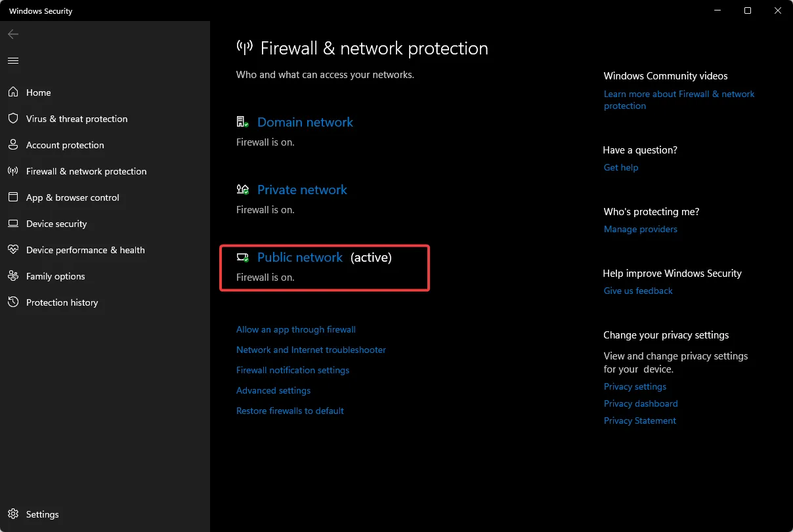Viewport: 793px width, 532px height.
Task: Click the Device security laptop icon
Action: 13,224
